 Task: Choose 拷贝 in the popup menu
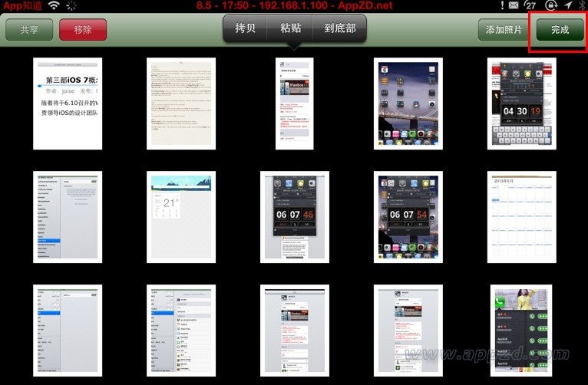pos(245,28)
